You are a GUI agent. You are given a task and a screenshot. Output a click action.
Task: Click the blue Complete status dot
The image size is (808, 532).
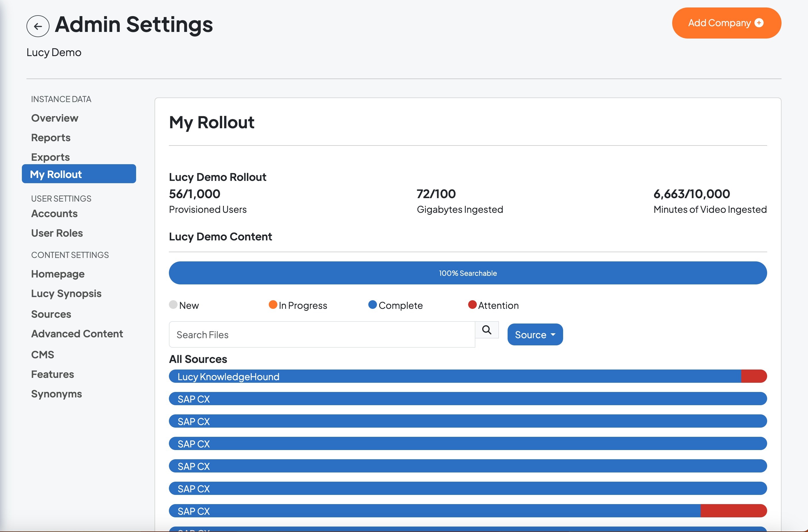[372, 304]
